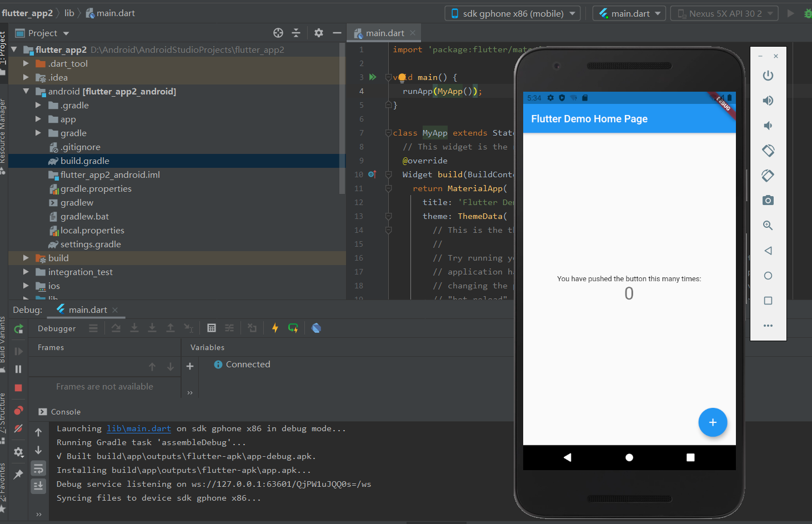Toggle soft-wrap in console
The image size is (812, 524).
point(38,469)
